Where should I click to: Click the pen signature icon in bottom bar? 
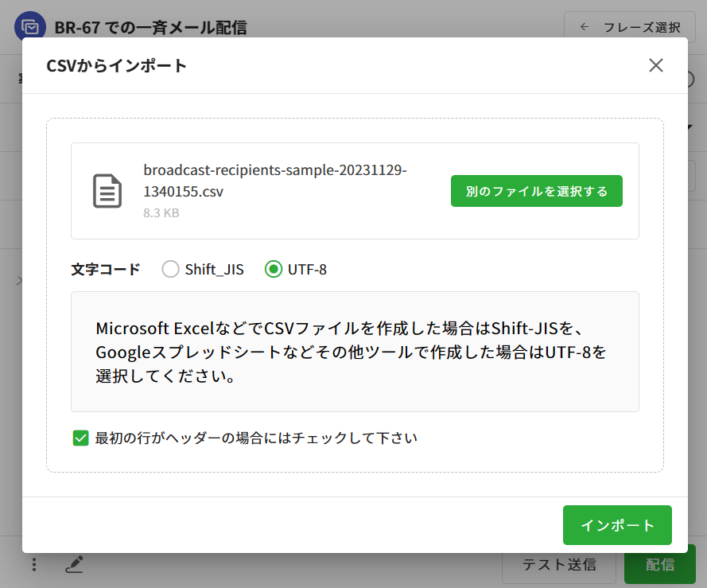74,565
